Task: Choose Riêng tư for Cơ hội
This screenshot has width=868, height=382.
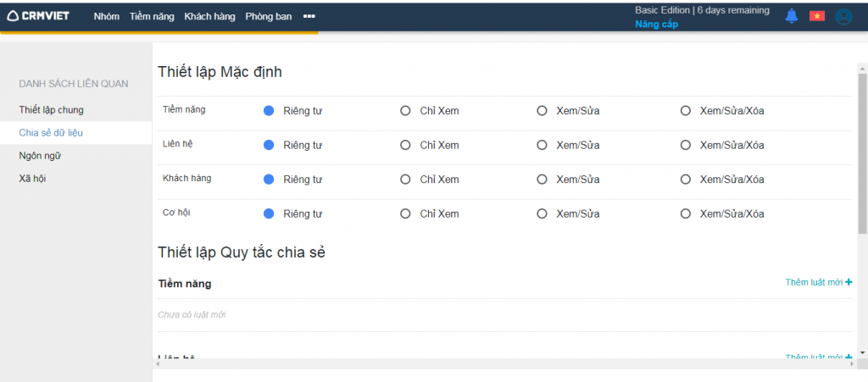Action: coord(269,213)
